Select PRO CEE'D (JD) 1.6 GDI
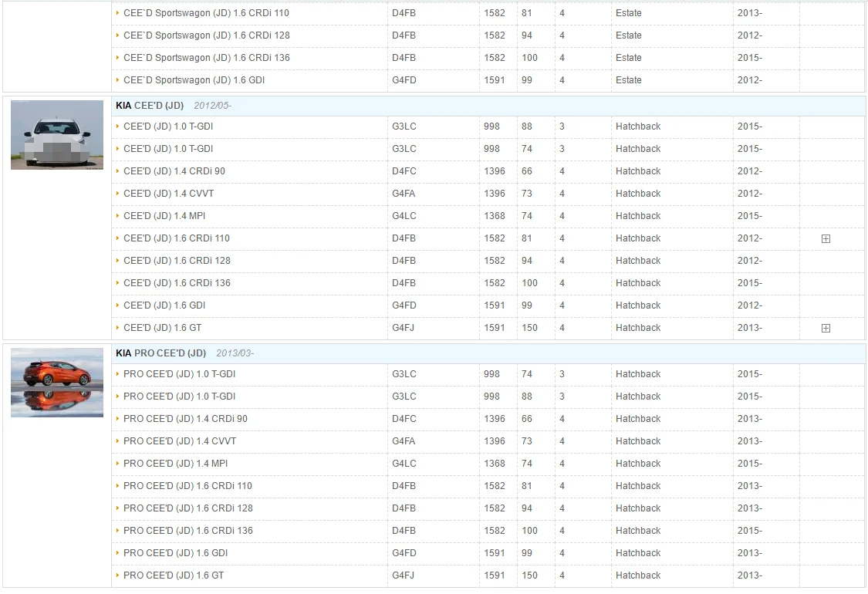 point(175,553)
